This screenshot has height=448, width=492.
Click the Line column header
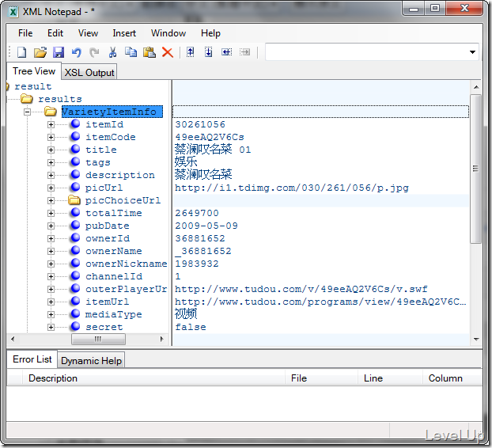click(390, 378)
